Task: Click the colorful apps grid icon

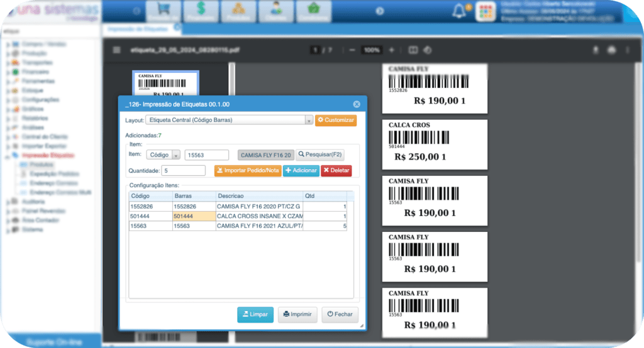Action: [485, 12]
